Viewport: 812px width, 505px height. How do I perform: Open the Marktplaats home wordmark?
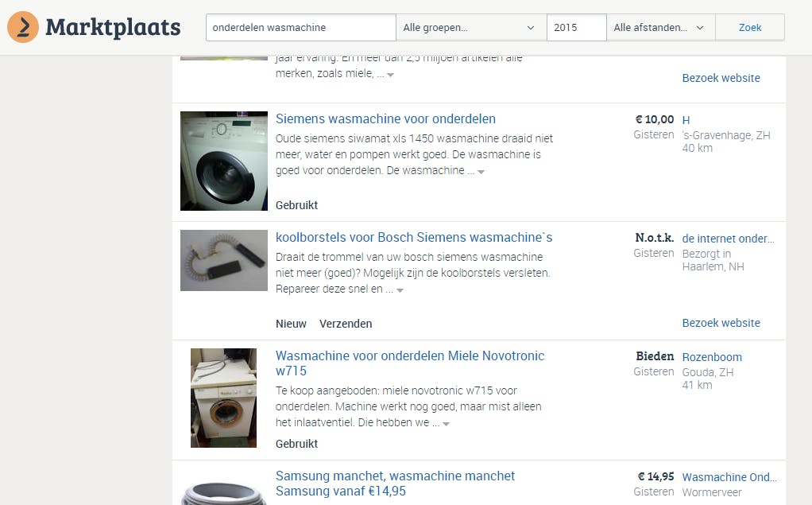coord(113,28)
